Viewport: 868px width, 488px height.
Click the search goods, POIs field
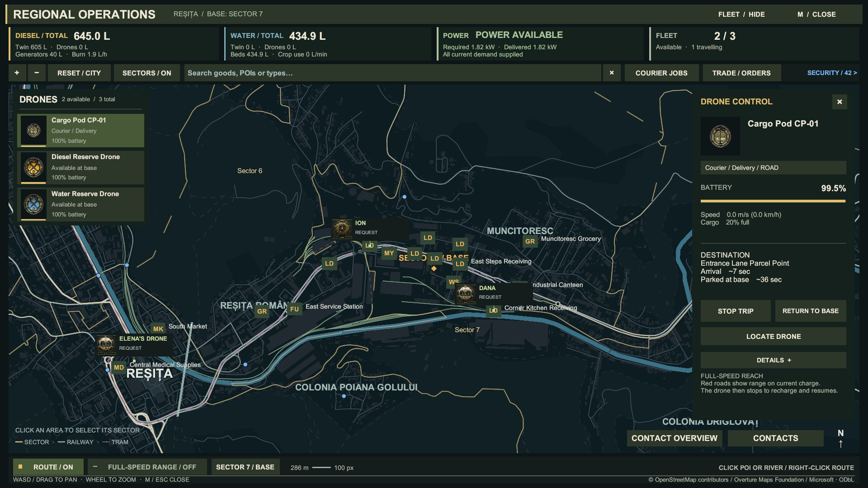click(392, 73)
